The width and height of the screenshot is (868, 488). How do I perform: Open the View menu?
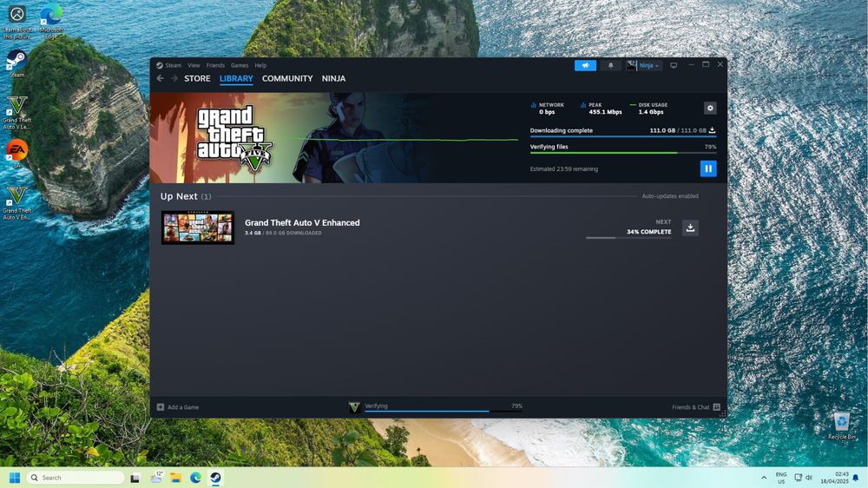click(194, 65)
